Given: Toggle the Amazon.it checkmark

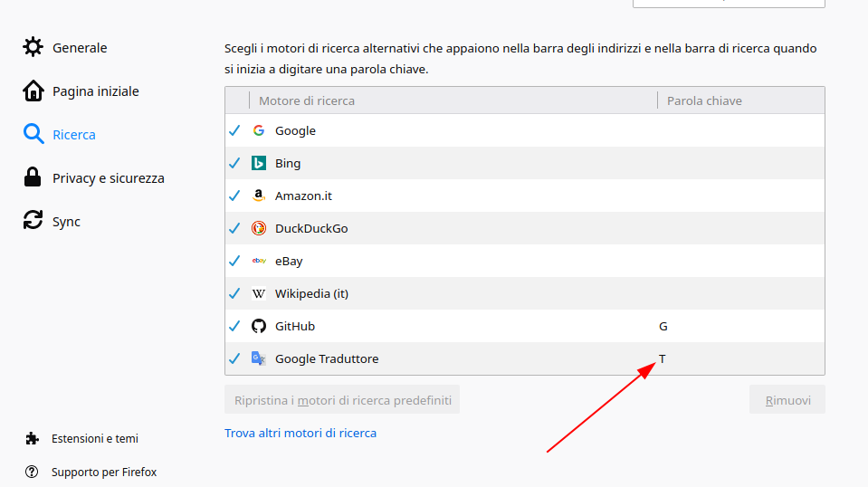Looking at the screenshot, I should [234, 196].
